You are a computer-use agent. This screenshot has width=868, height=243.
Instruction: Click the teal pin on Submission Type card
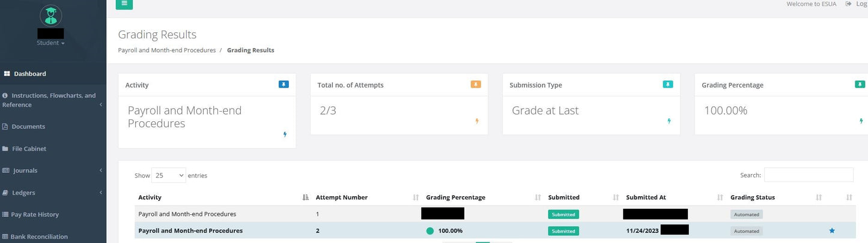tap(668, 85)
